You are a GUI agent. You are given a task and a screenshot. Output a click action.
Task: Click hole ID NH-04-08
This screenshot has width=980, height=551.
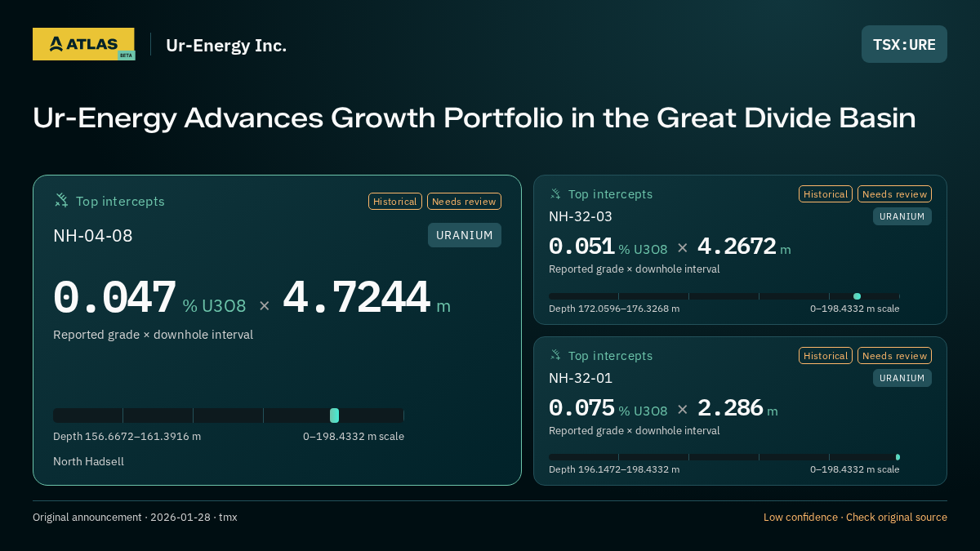93,236
